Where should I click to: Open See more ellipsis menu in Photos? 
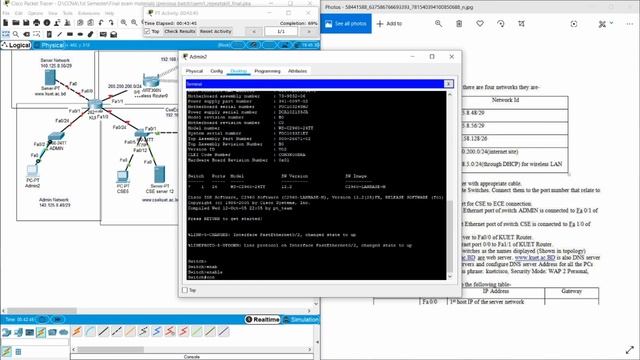[630, 24]
